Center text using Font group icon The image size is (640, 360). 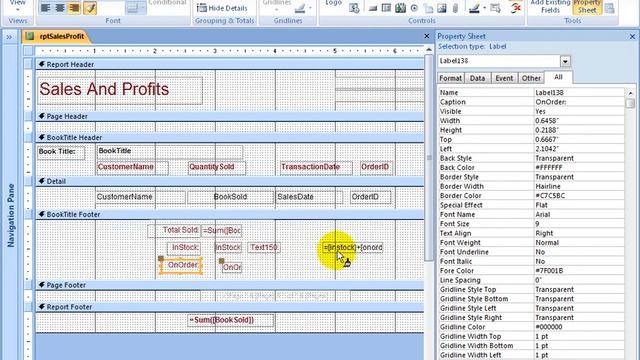click(x=60, y=8)
